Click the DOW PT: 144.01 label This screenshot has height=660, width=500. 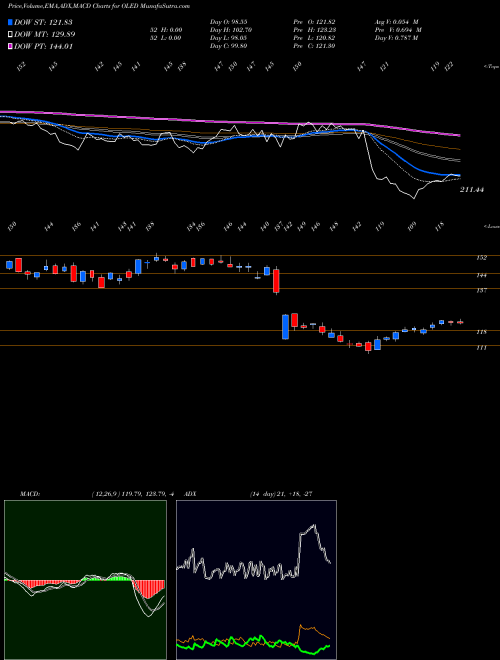pos(43,47)
